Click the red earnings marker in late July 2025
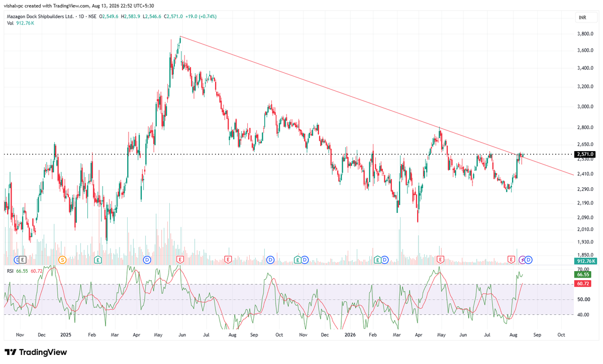Image resolution: width=603 pixels, height=364 pixels. tap(228, 260)
